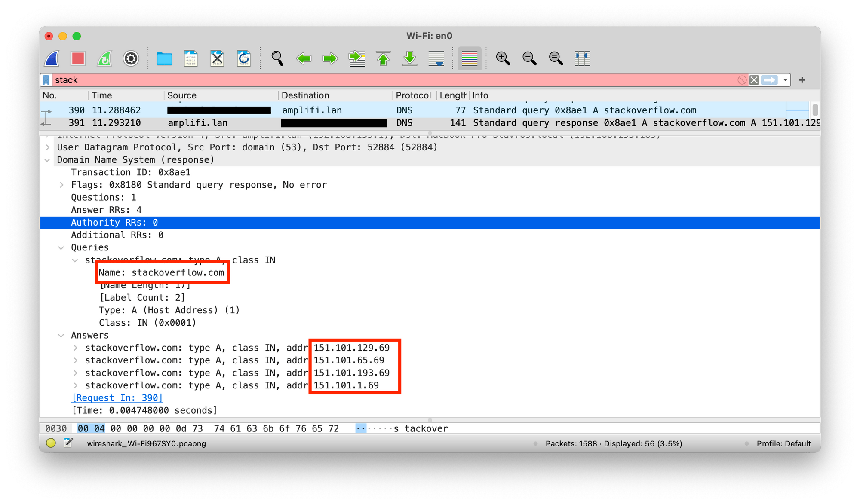This screenshot has height=504, width=860.
Task: Sort by the Protocol column header
Action: (x=413, y=95)
